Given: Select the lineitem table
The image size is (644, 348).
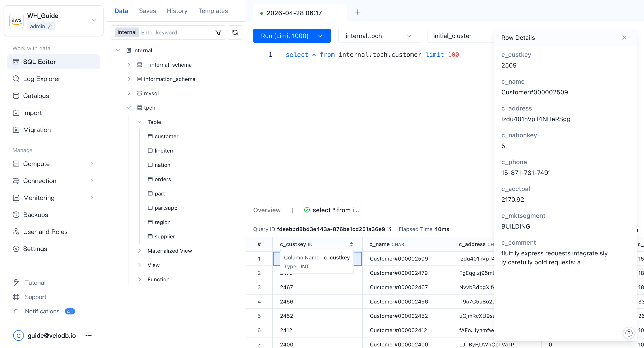Looking at the screenshot, I should click(x=164, y=151).
